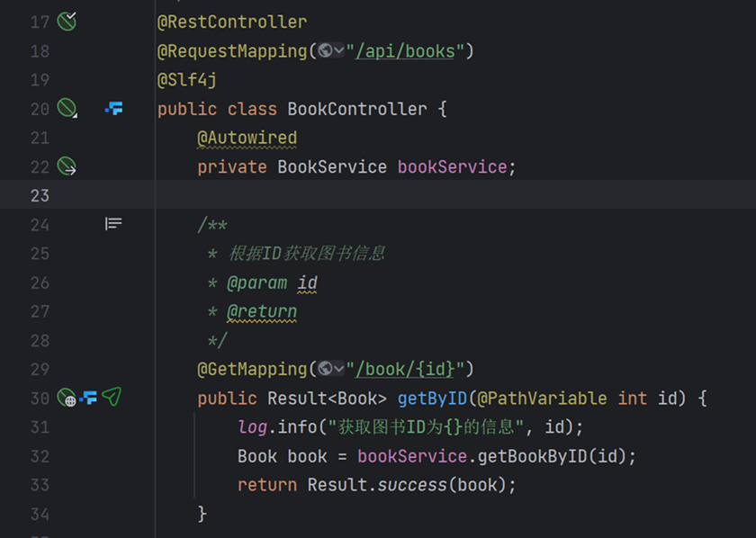Click the autowired dependency icon on line 22

click(x=67, y=166)
